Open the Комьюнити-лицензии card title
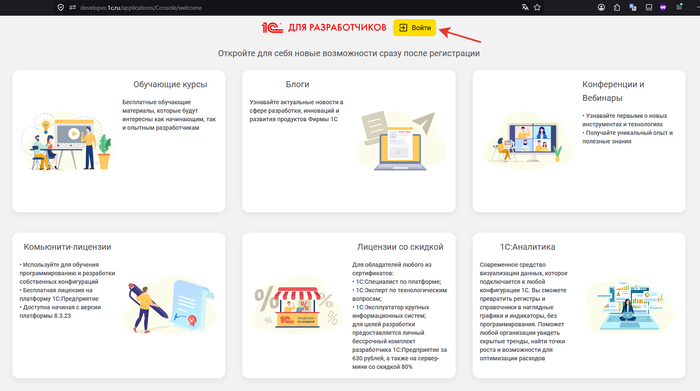This screenshot has height=391, width=700. pos(67,247)
